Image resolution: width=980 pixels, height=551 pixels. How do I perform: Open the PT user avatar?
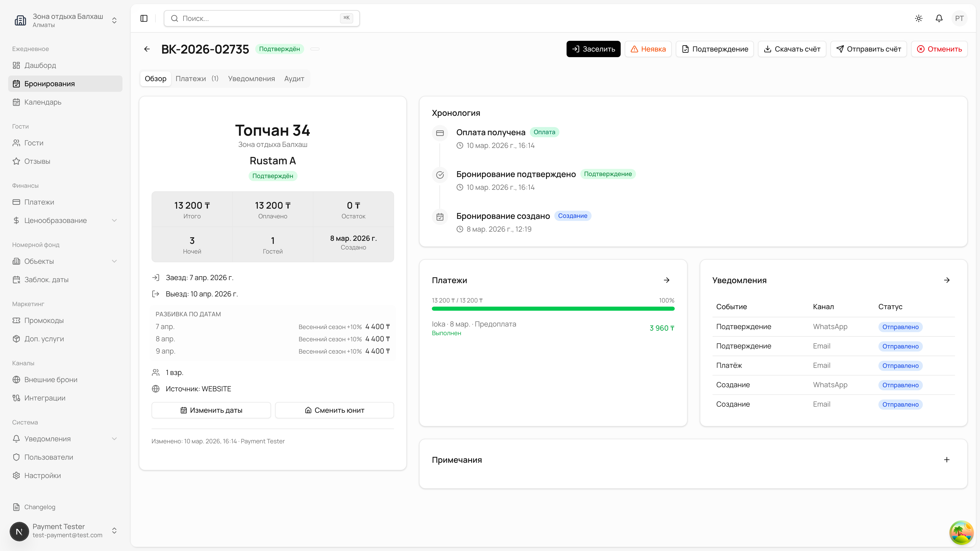coord(959,18)
